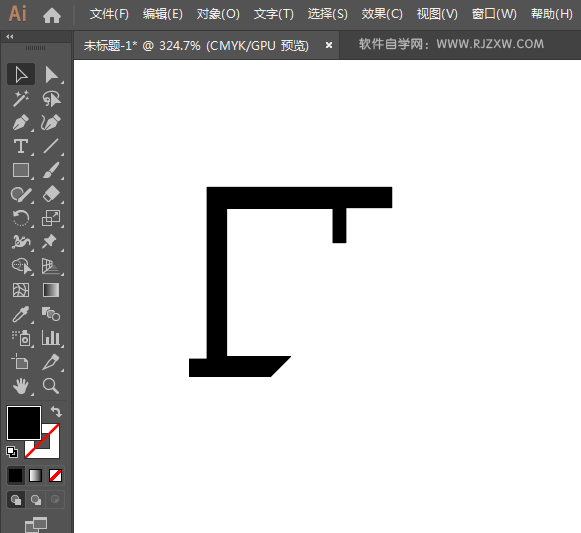581x533 pixels.
Task: Swap fill and stroke colors
Action: click(x=56, y=411)
